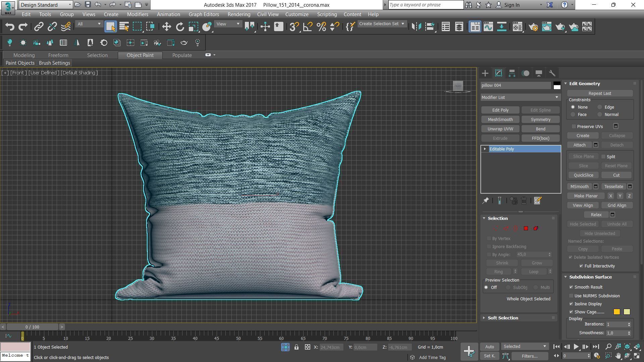
Task: Open the Graph Editors menu
Action: coord(204,14)
